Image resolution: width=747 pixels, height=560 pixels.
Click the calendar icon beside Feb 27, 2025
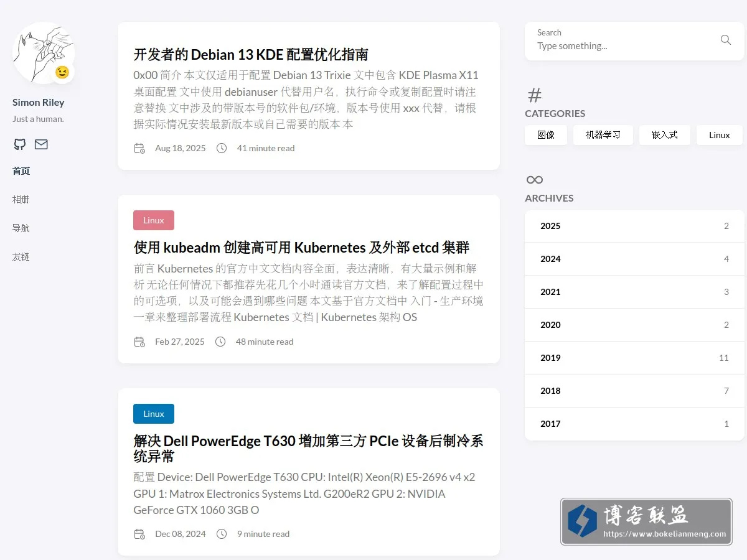coord(139,342)
